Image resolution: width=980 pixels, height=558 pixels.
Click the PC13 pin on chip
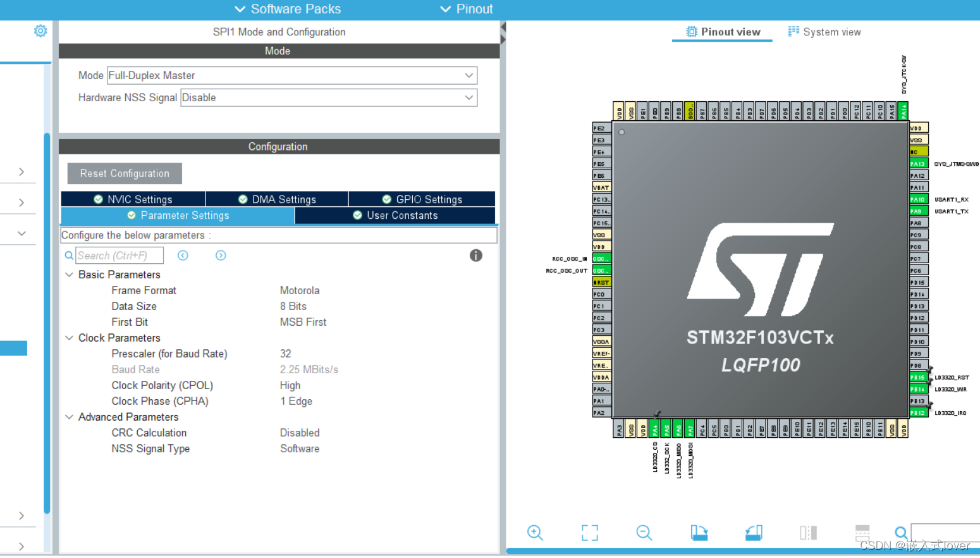[602, 199]
